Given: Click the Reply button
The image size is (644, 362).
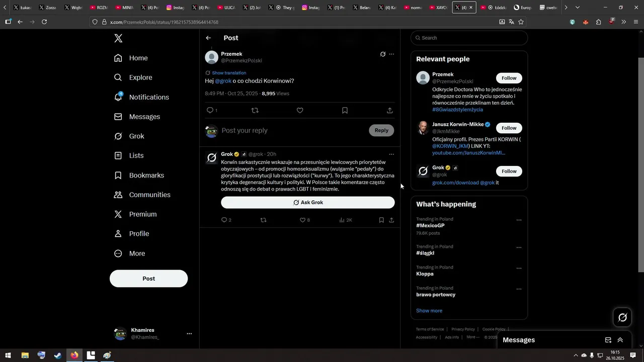Looking at the screenshot, I should coord(381,131).
